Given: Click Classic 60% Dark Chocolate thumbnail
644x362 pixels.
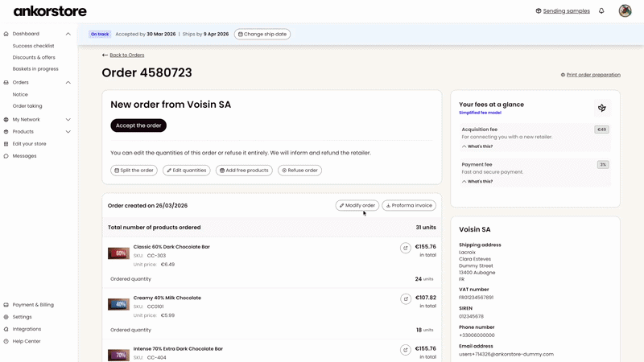Looking at the screenshot, I should [118, 253].
